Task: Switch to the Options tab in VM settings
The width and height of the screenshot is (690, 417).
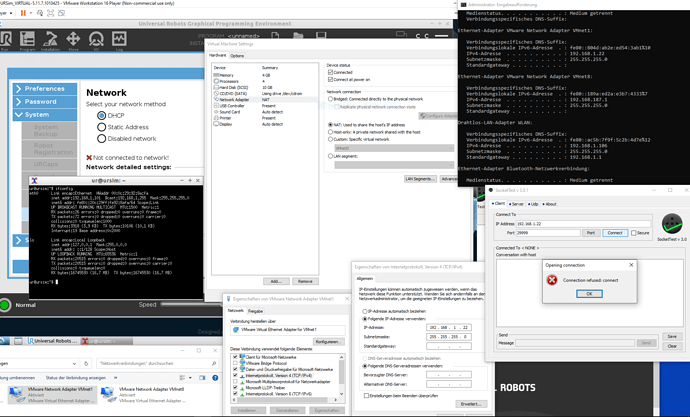Action: click(x=237, y=56)
